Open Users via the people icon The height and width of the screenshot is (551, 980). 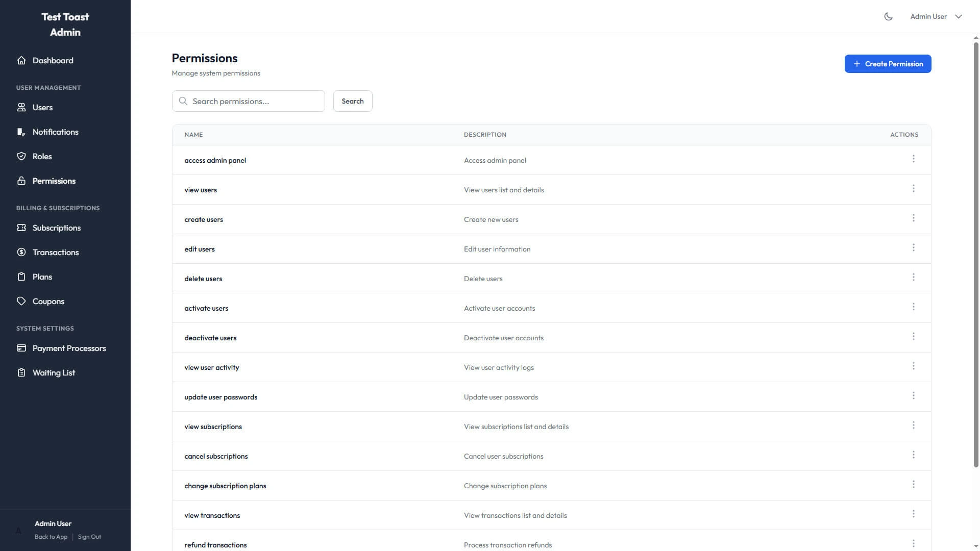21,107
